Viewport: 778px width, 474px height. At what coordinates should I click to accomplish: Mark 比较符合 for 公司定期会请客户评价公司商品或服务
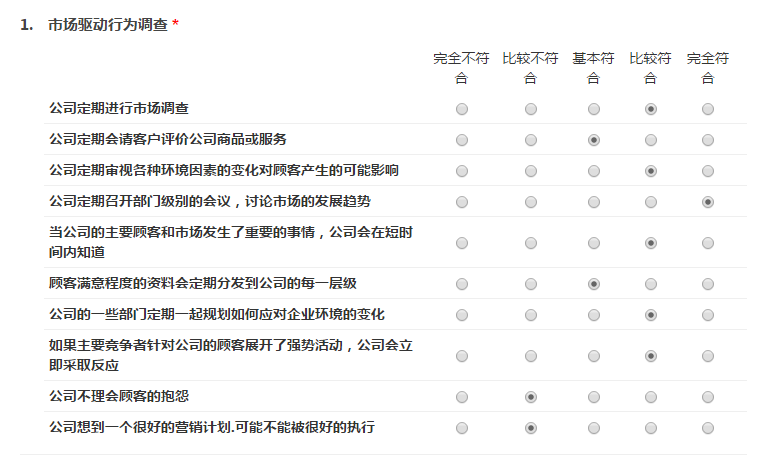(x=651, y=140)
